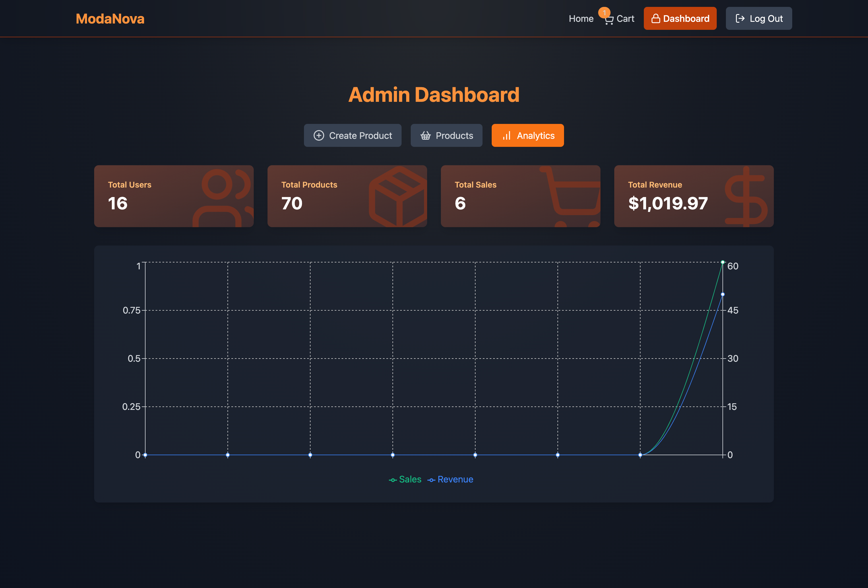The height and width of the screenshot is (588, 868).
Task: Click the ModaNova logo link
Action: tap(110, 19)
